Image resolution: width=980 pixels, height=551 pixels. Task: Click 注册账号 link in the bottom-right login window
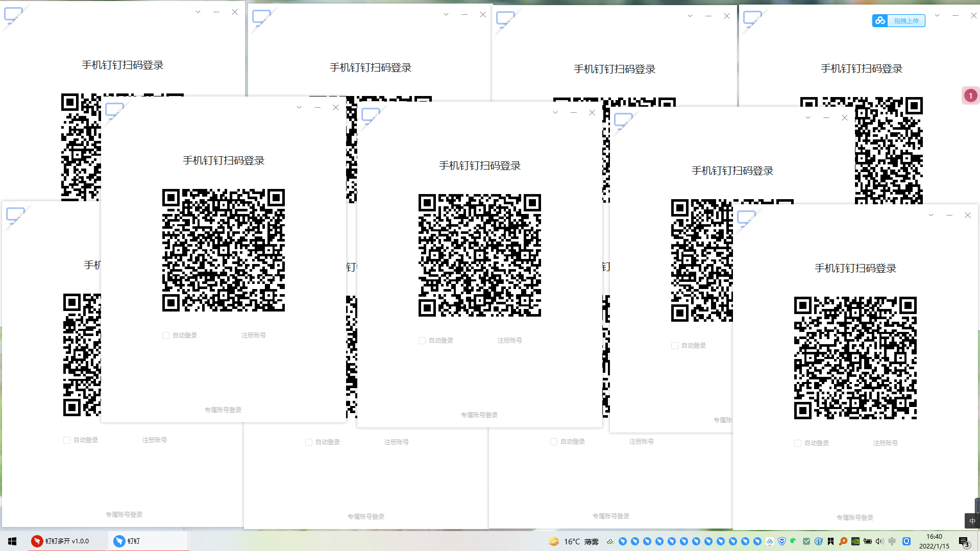(x=885, y=443)
